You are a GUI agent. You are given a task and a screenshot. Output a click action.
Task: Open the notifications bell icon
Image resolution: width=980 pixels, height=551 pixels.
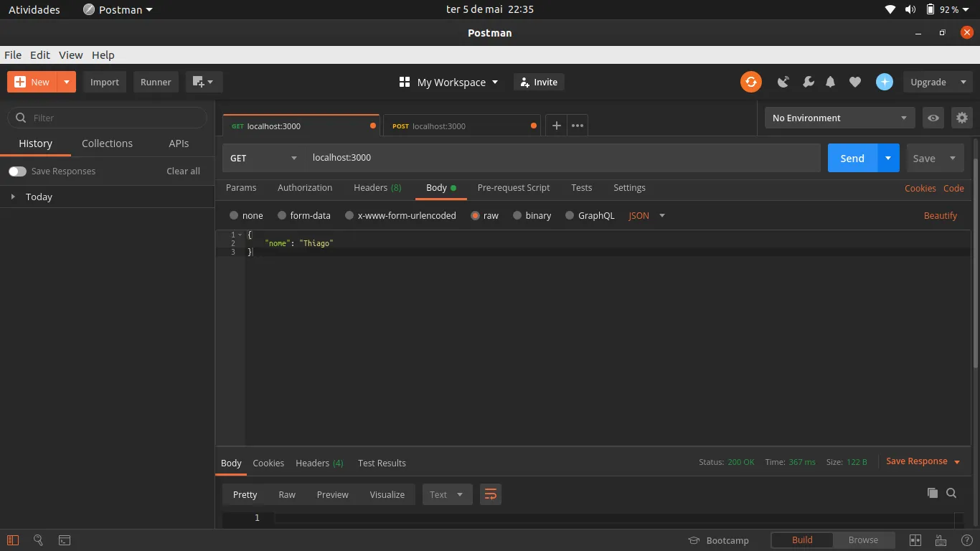pyautogui.click(x=830, y=82)
